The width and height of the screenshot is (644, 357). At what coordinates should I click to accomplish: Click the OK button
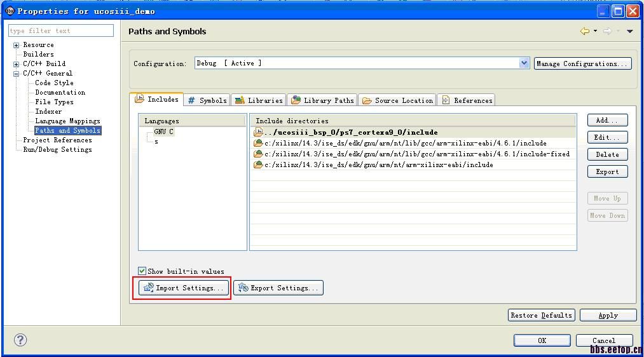click(542, 340)
